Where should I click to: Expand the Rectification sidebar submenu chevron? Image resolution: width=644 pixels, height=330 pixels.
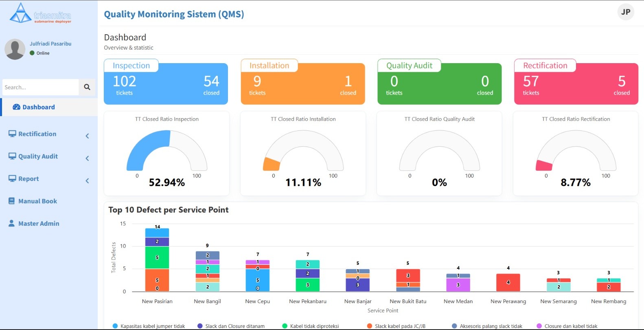pyautogui.click(x=87, y=136)
